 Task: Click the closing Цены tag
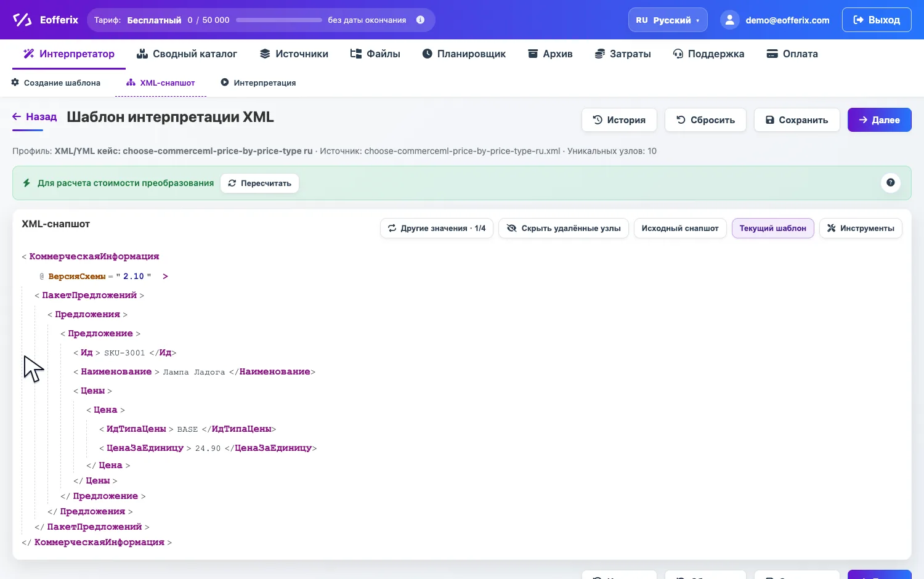click(98, 480)
